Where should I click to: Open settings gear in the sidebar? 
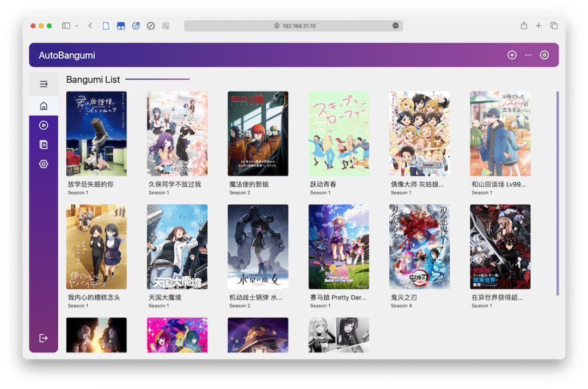point(44,164)
